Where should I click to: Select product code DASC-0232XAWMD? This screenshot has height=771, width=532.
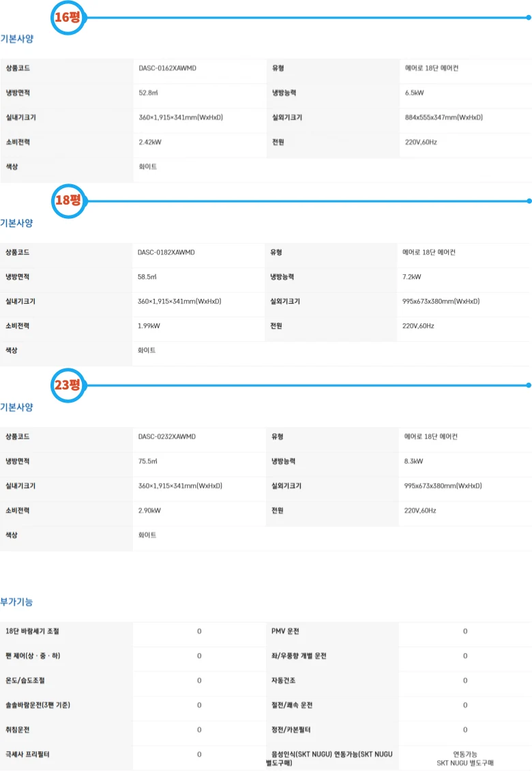coord(166,437)
